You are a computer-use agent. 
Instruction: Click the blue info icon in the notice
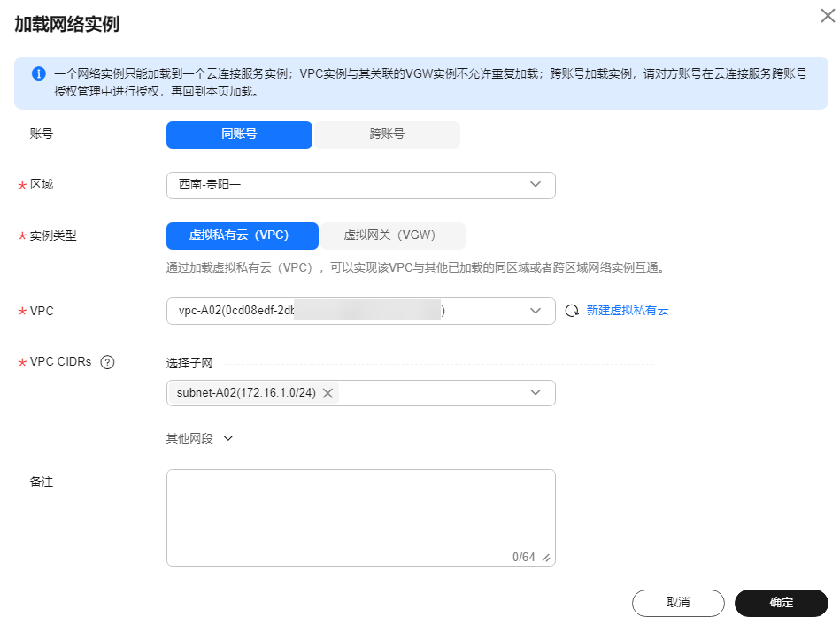point(39,73)
